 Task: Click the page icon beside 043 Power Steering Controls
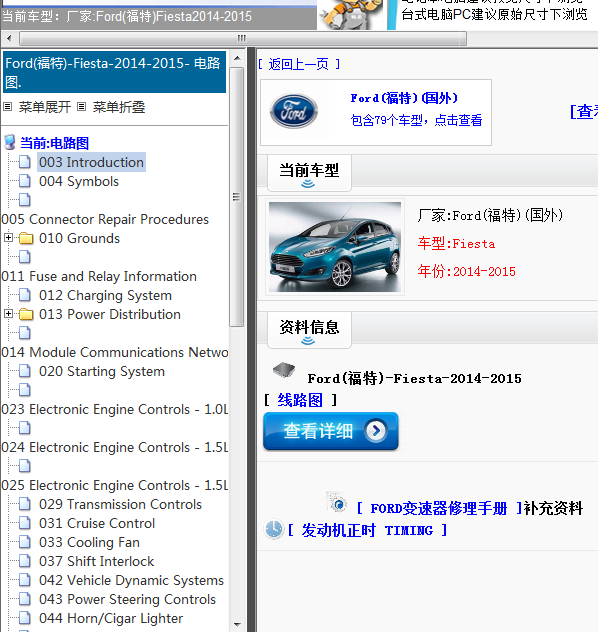tap(25, 599)
